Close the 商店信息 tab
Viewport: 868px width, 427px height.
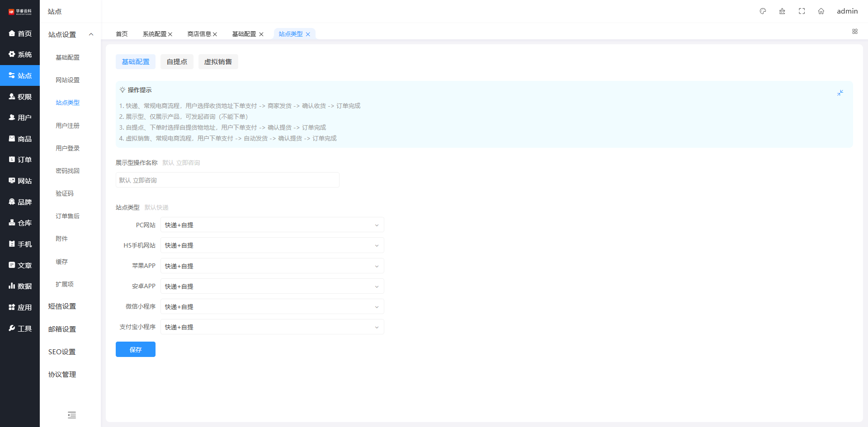(x=215, y=34)
